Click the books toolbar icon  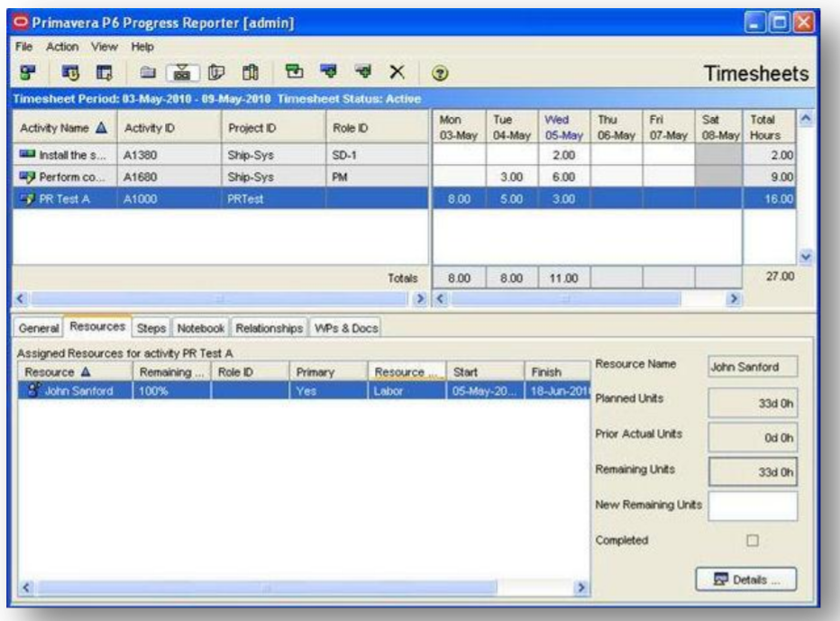pos(251,72)
